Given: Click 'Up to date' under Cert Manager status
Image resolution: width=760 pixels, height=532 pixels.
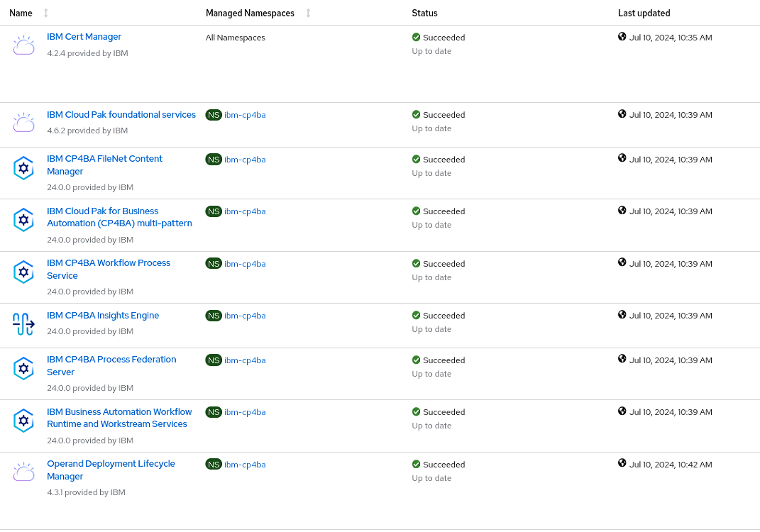Looking at the screenshot, I should point(431,51).
